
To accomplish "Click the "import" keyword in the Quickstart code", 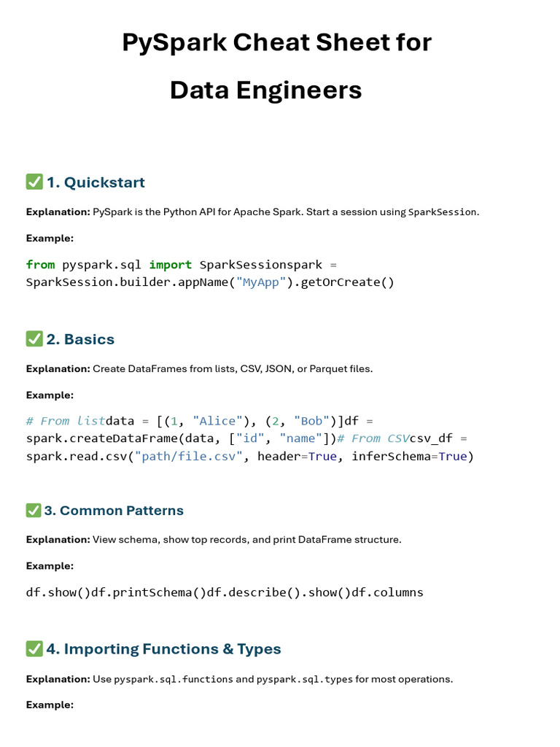I will coord(171,264).
